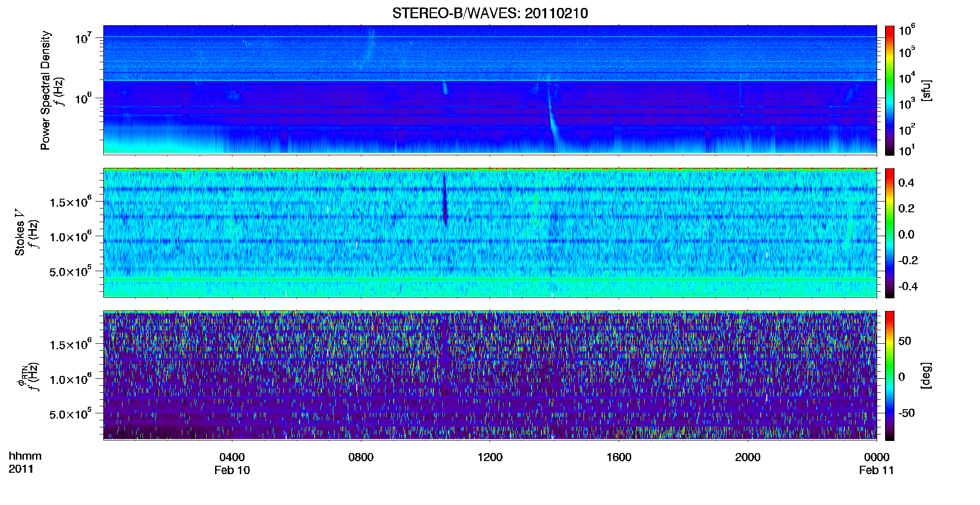Screen dimensions: 980x505
Task: Click the 10^6 label on sfu colorbar
Action: [907, 30]
